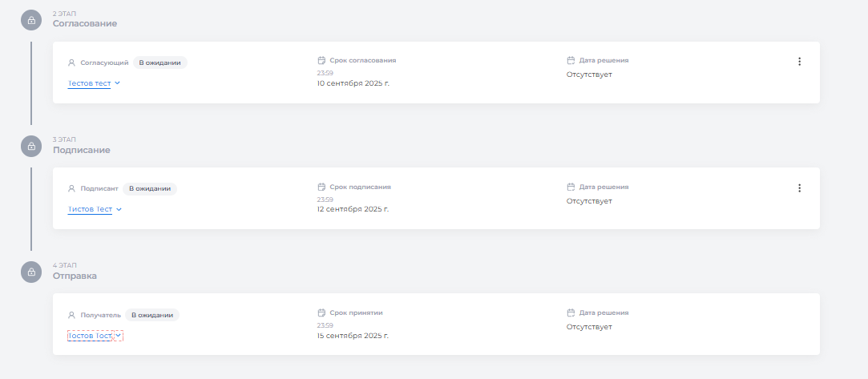Image resolution: width=868 pixels, height=379 pixels.
Task: Open the three-dot menu in Подписание card
Action: [x=799, y=188]
